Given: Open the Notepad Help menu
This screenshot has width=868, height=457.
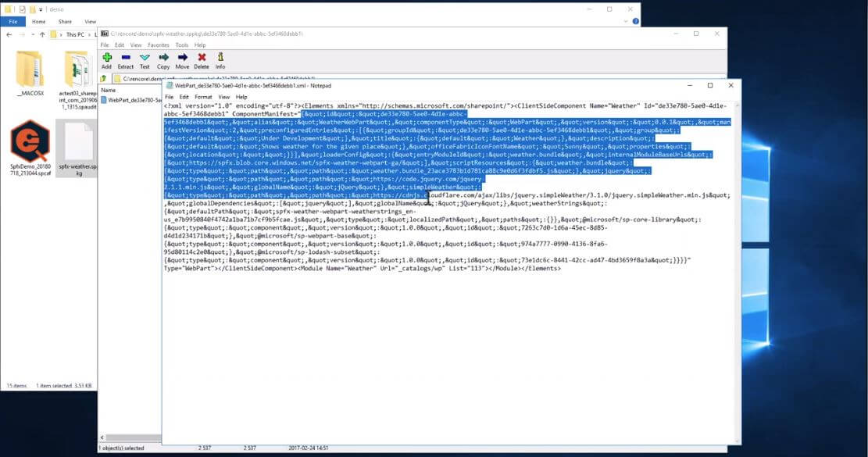Looking at the screenshot, I should tap(241, 97).
